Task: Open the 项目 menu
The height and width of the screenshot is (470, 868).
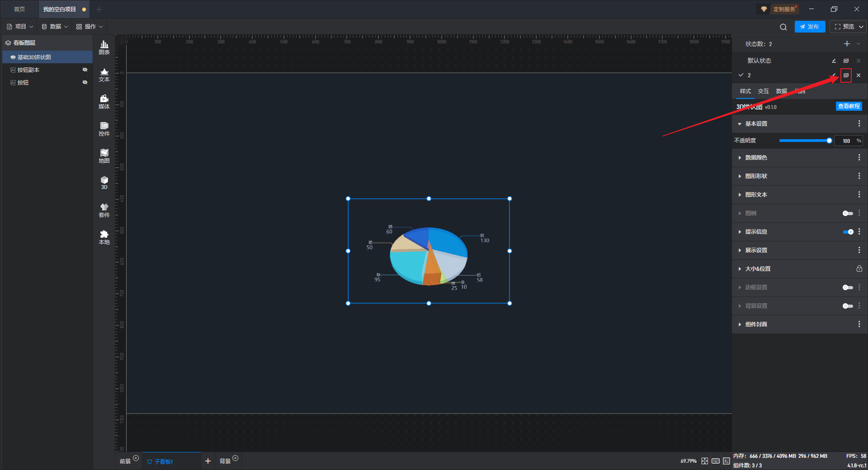Action: pyautogui.click(x=20, y=27)
